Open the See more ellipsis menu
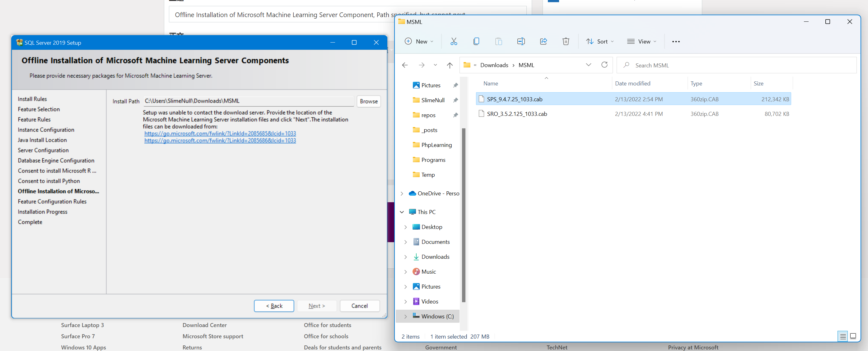The width and height of the screenshot is (868, 351). tap(676, 41)
